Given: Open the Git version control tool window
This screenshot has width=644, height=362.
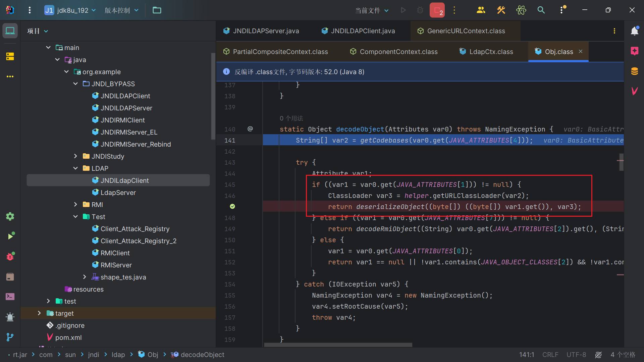Looking at the screenshot, I should click(10, 337).
